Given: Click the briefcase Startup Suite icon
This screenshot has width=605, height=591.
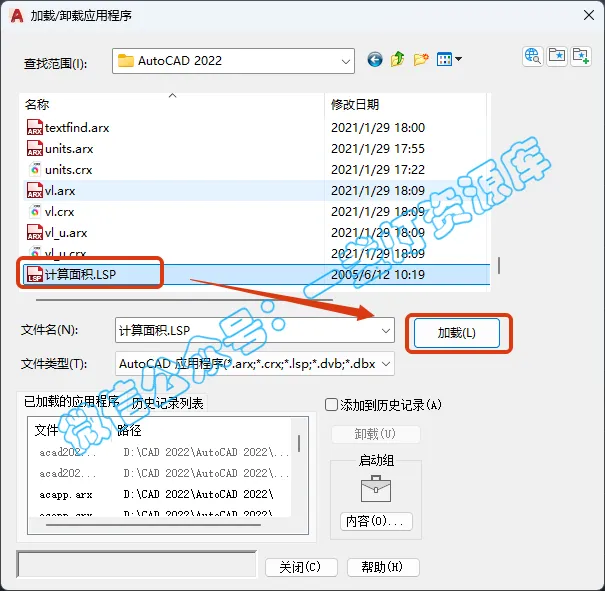Looking at the screenshot, I should point(376,489).
